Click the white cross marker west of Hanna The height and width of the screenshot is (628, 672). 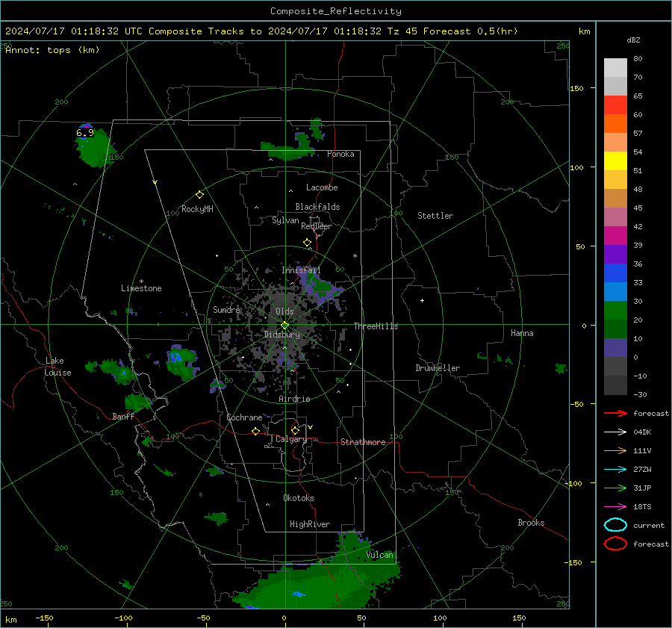pos(422,300)
